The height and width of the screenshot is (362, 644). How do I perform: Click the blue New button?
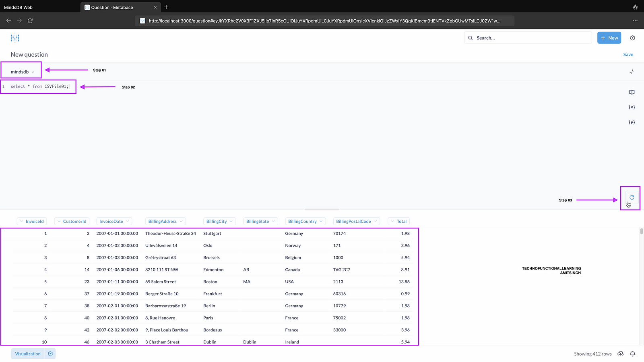(x=609, y=38)
